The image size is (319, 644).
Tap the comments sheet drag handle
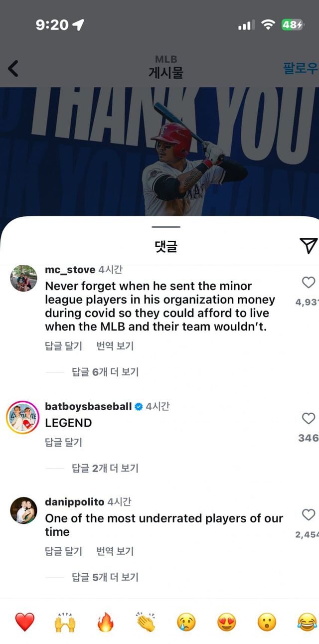[165, 227]
